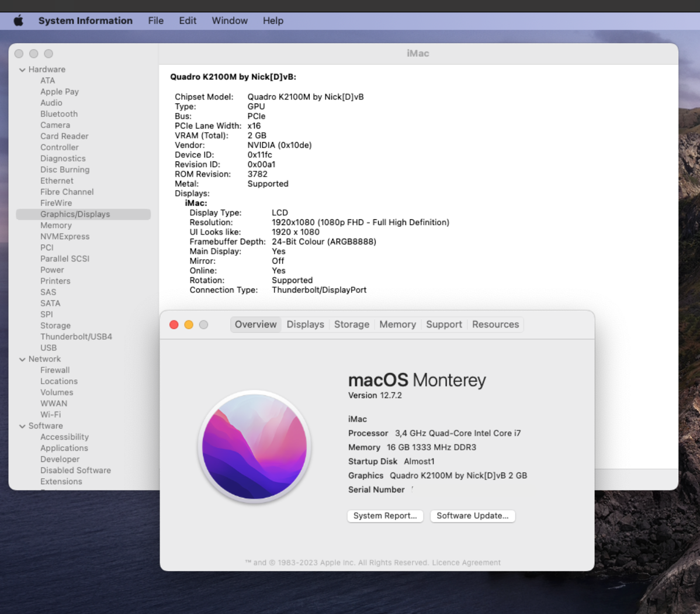
Task: Select Ethernet in the sidebar
Action: 57,181
